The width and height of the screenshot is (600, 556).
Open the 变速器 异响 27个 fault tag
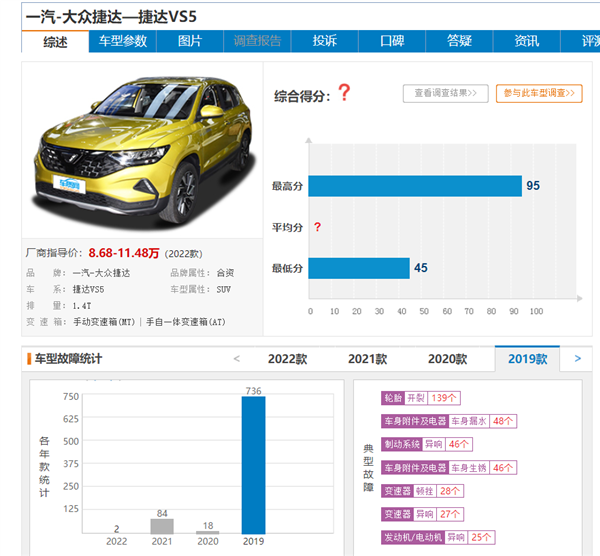(x=422, y=514)
